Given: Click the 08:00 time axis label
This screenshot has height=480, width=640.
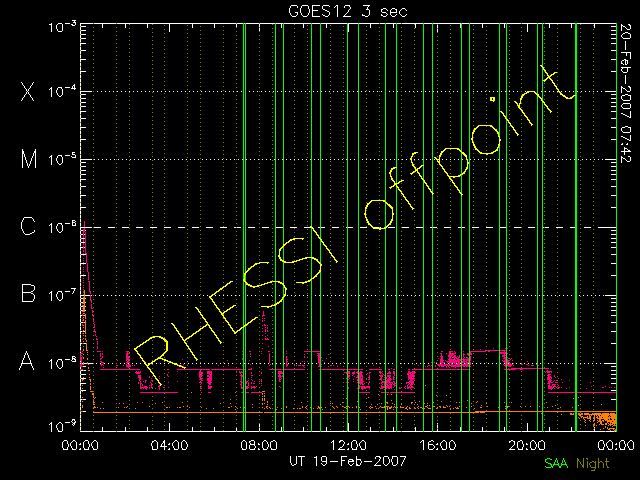Looking at the screenshot, I should point(259,445).
